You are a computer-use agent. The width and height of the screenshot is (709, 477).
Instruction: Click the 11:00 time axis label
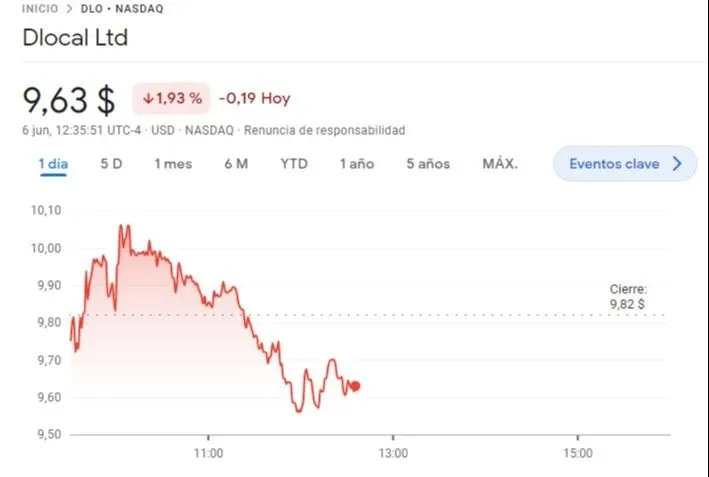208,453
